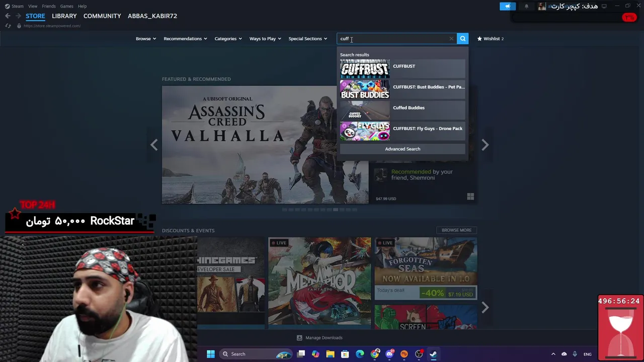
Task: Select CUFFBUST search result
Action: click(x=403, y=69)
